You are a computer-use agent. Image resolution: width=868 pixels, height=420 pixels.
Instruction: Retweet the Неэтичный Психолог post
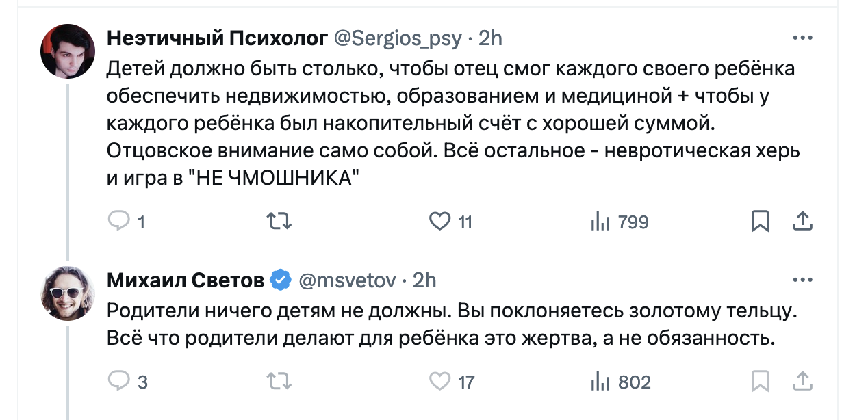(x=279, y=221)
